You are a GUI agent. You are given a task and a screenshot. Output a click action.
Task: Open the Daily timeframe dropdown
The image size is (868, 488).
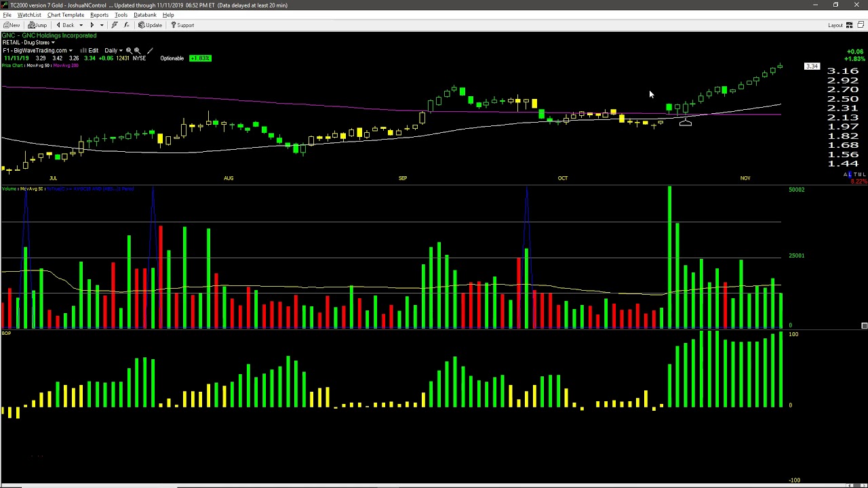[x=113, y=51]
